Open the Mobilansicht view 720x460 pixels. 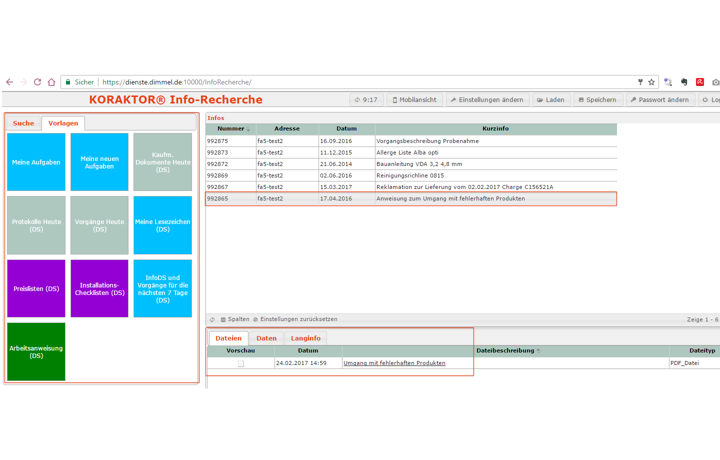point(414,100)
